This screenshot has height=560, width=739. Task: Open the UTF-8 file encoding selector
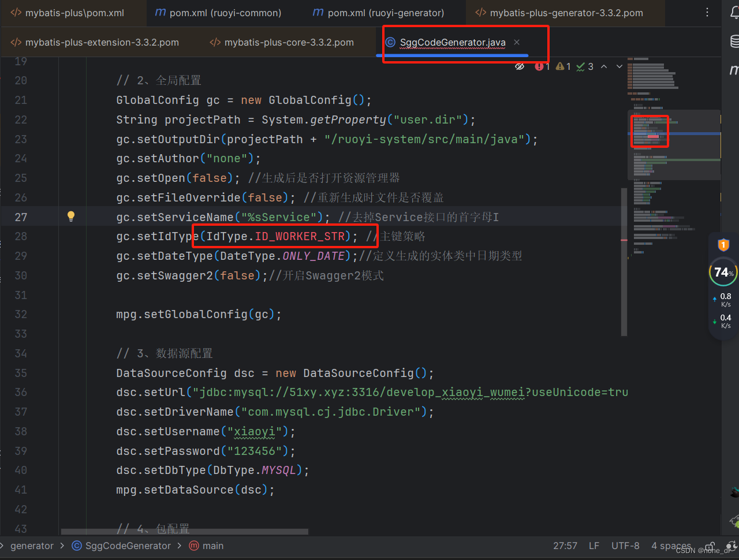tap(625, 546)
